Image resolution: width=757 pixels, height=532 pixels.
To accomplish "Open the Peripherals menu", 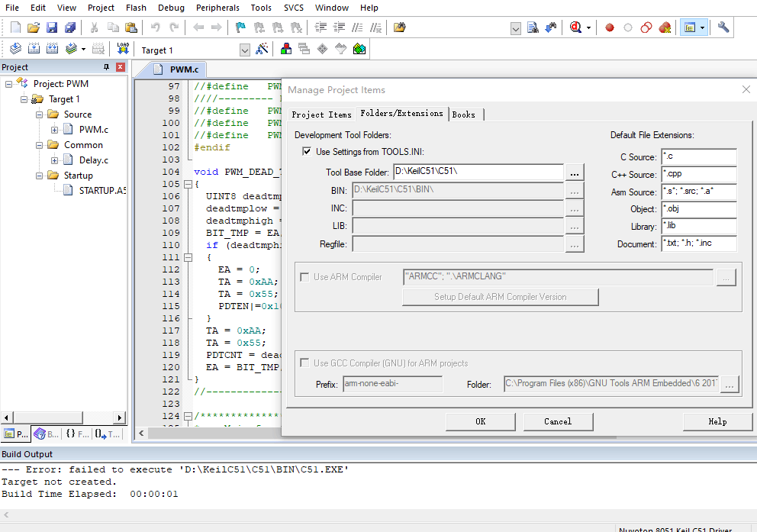I will point(217,8).
